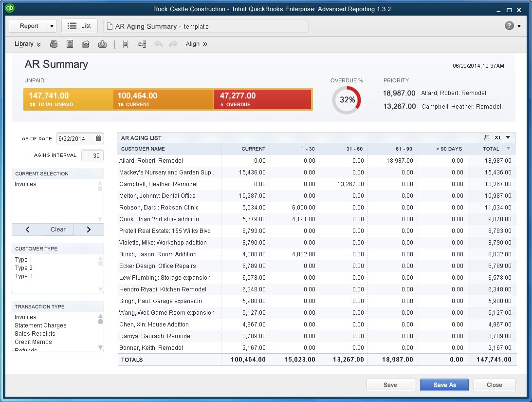This screenshot has width=532, height=402.
Task: Expand the Library menu
Action: point(27,44)
